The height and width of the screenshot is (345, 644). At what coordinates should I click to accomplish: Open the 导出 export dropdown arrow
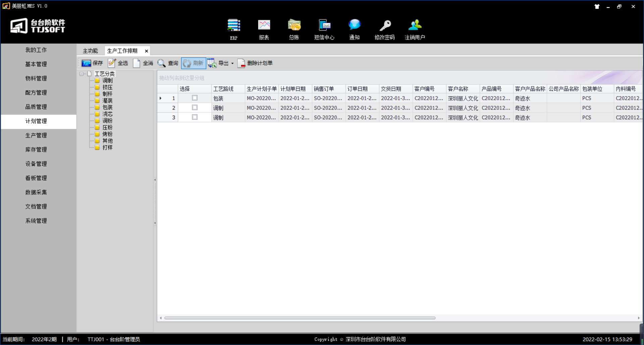click(232, 63)
